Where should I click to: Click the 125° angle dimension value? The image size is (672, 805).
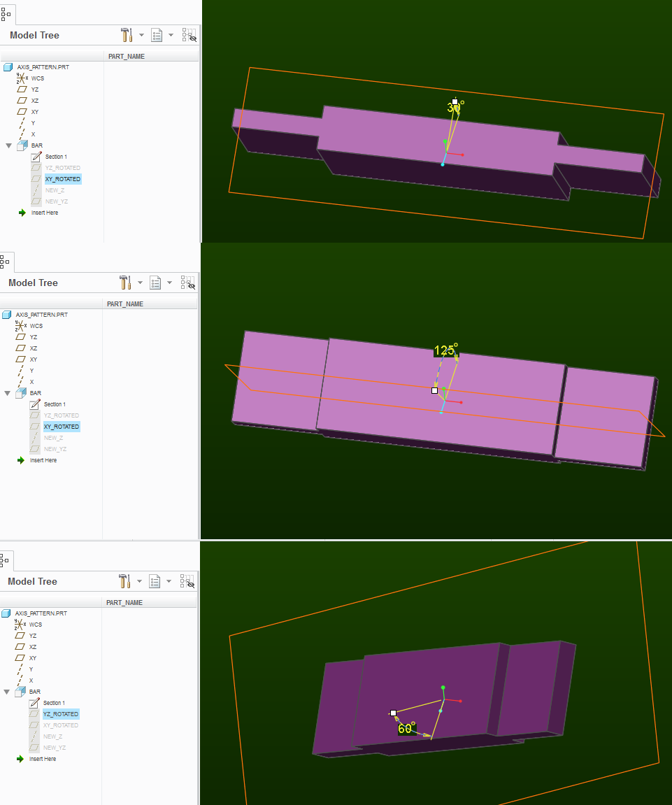pyautogui.click(x=445, y=350)
